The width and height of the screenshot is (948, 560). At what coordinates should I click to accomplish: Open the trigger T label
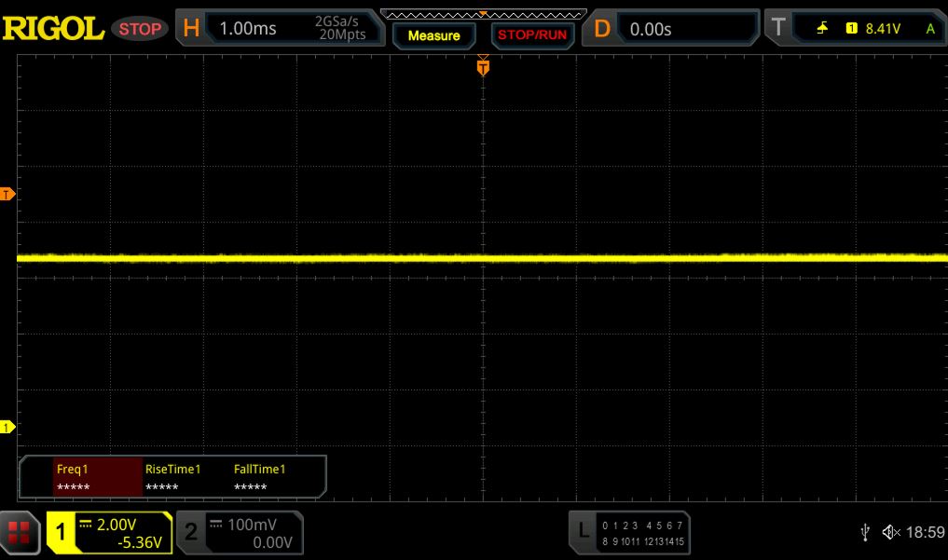click(778, 28)
